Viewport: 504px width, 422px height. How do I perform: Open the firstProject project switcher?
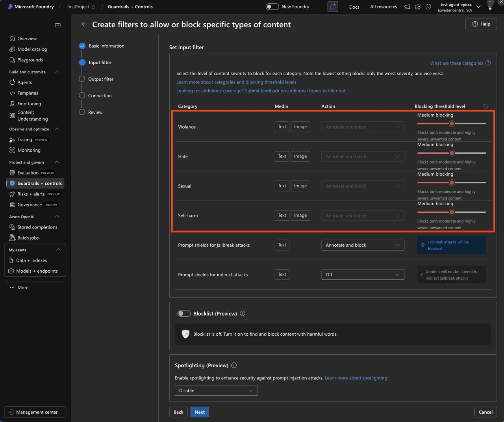coord(81,7)
